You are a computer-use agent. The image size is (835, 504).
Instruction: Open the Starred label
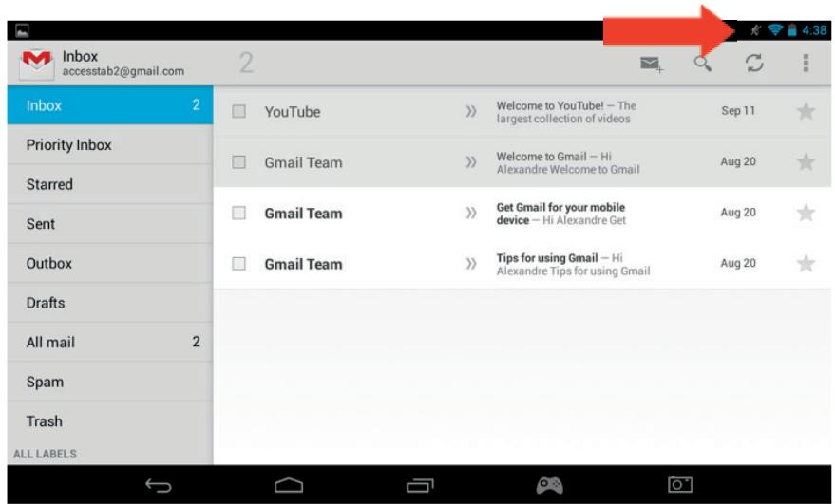(x=110, y=184)
